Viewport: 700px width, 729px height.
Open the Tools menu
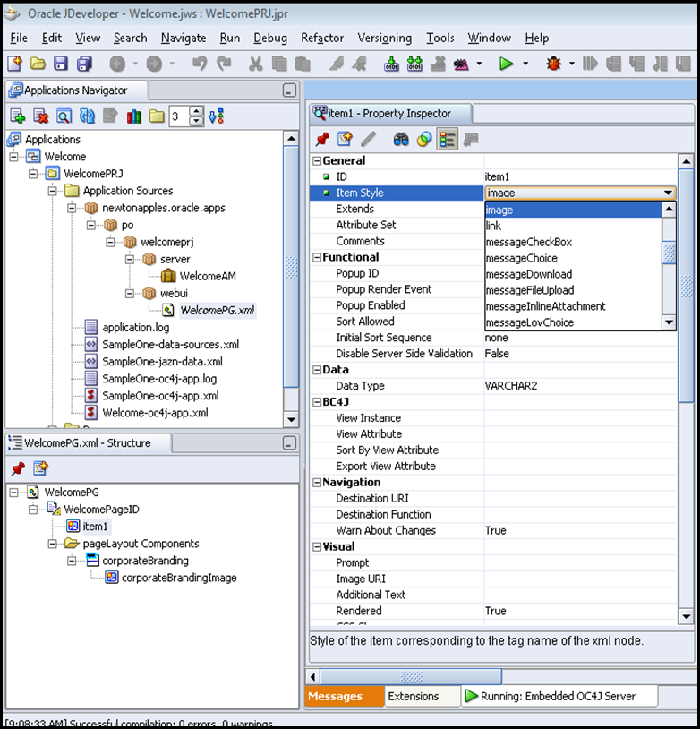(x=440, y=38)
